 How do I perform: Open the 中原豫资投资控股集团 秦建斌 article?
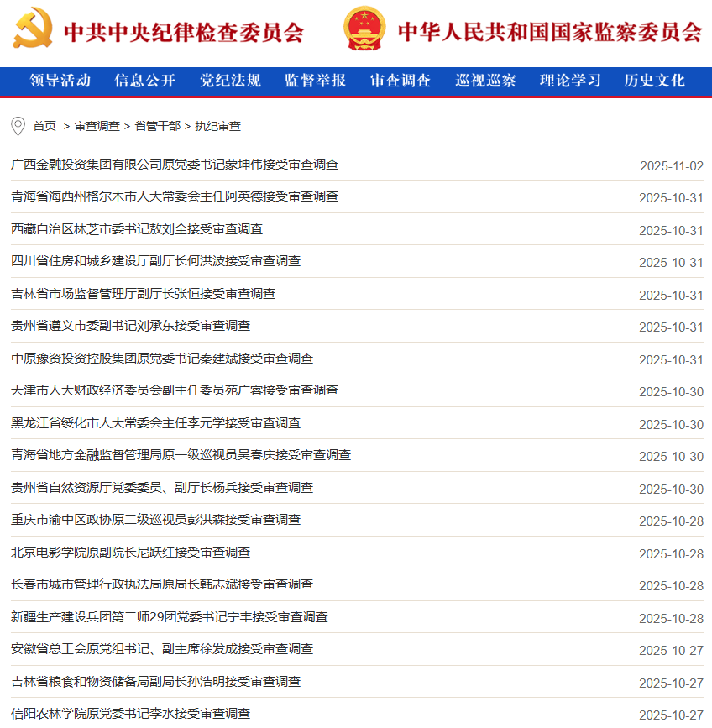(162, 359)
